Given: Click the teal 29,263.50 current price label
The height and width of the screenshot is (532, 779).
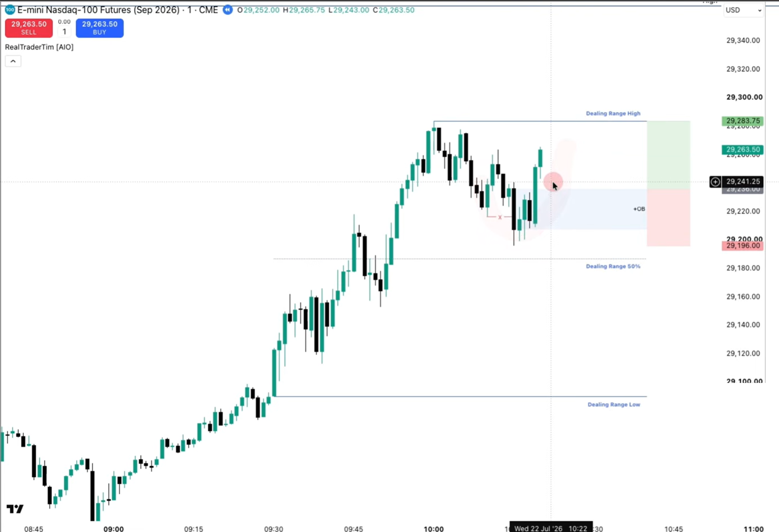Looking at the screenshot, I should [743, 149].
